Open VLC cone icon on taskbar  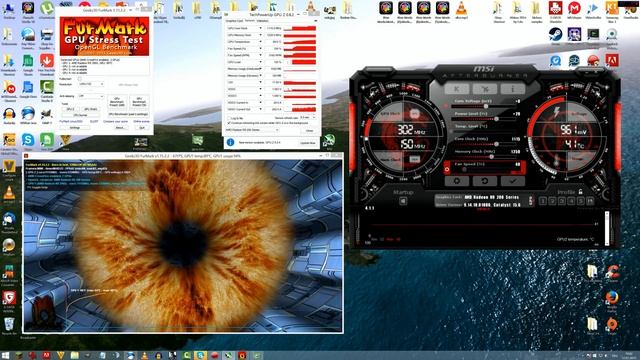pos(144,355)
